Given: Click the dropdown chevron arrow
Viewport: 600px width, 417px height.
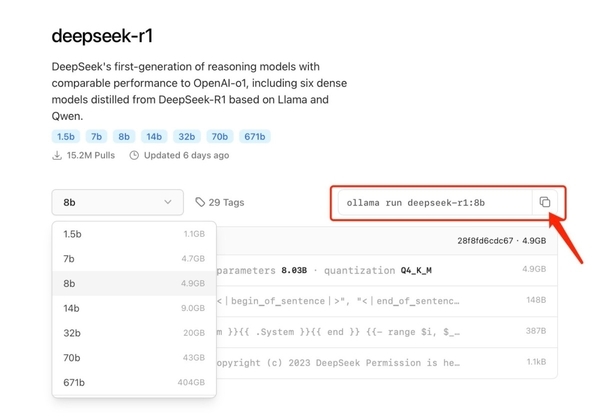Looking at the screenshot, I should [167, 202].
